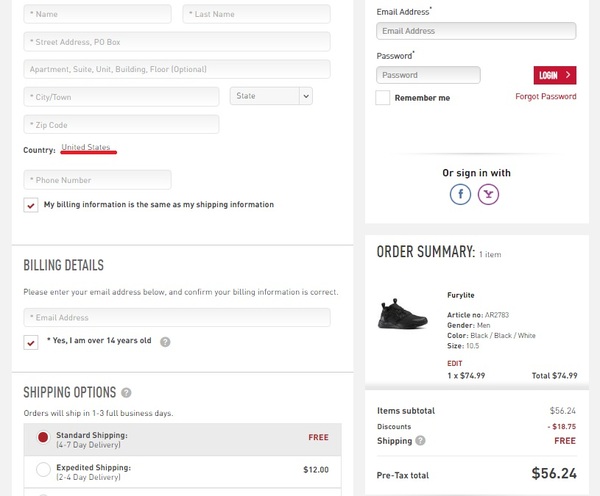The image size is (600, 496).
Task: Sign in with Yahoo icon
Action: coord(488,195)
